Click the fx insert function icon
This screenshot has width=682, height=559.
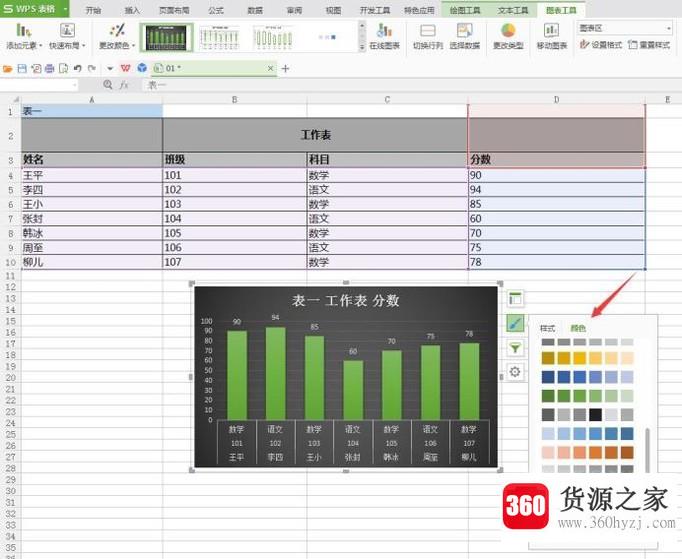(124, 85)
